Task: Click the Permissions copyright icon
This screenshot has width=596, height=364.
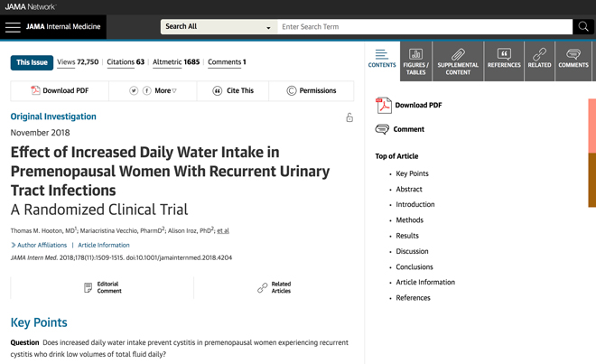Action: [291, 91]
